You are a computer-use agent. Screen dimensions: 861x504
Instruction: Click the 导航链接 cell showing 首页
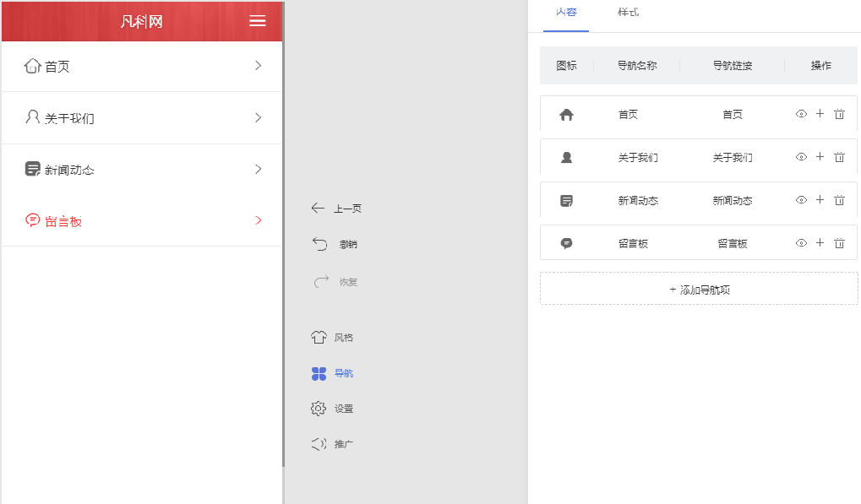(x=732, y=114)
